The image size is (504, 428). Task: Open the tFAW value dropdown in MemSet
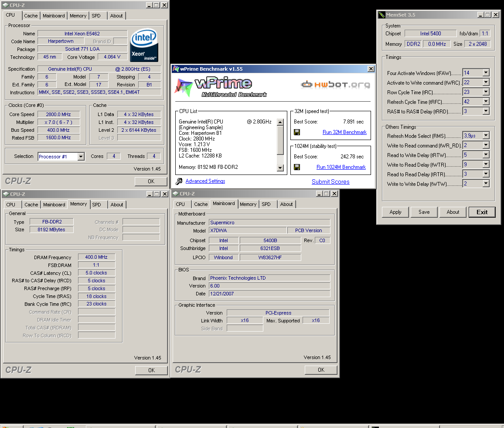click(x=486, y=73)
